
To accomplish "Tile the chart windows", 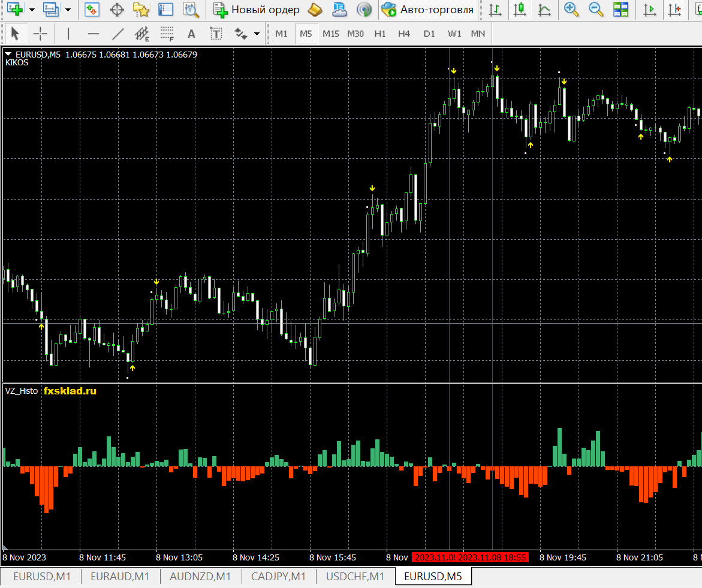I will (620, 10).
